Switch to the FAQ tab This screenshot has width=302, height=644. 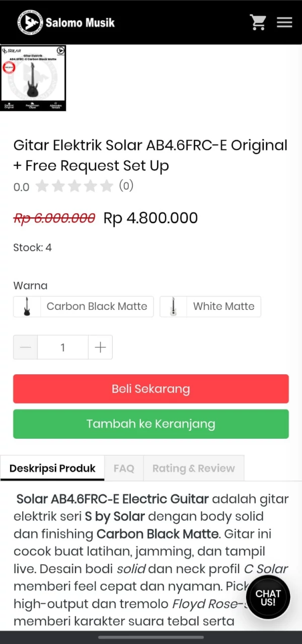[124, 468]
